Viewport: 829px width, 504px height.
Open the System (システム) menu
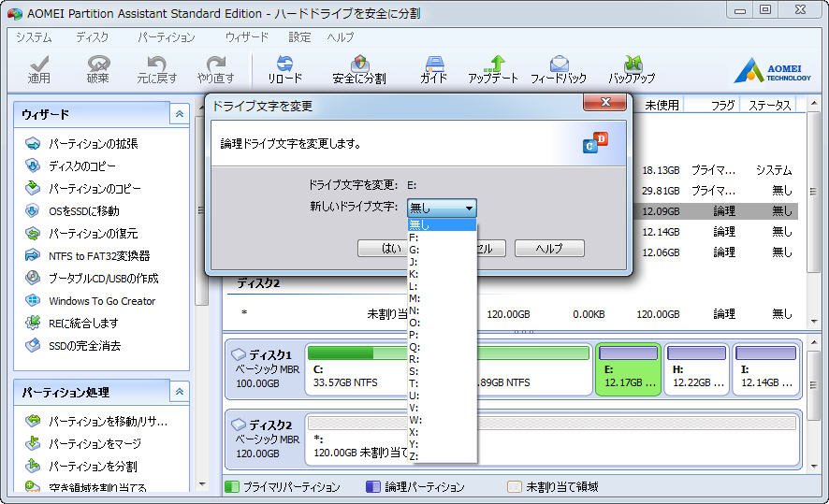click(x=34, y=37)
